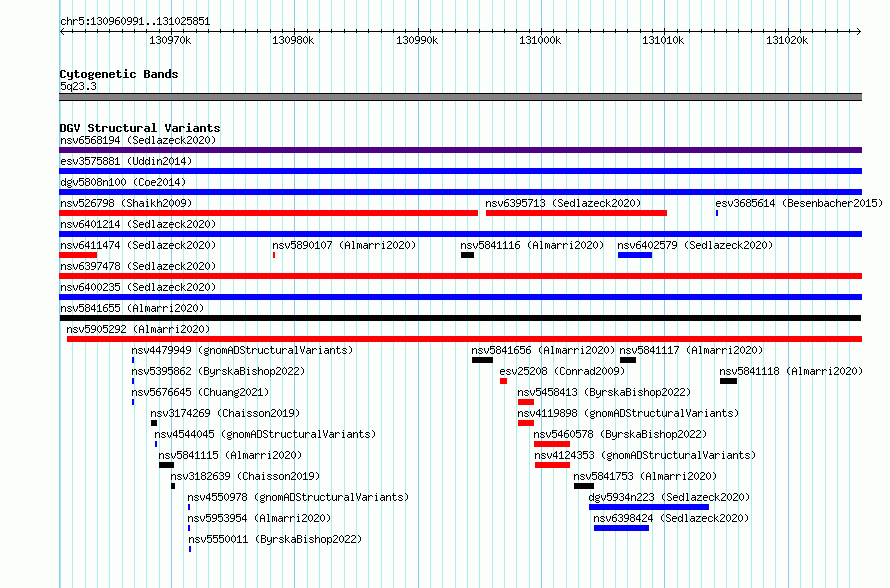Open nsv4119898 (gnomADStructuralVariants) label
The height and width of the screenshot is (588, 890).
point(628,413)
